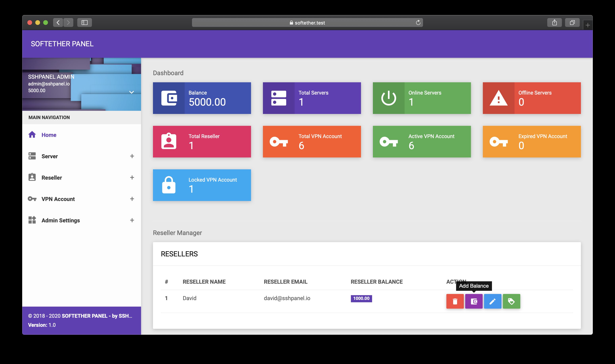Expand the Reseller menu plus sign
The width and height of the screenshot is (615, 364).
(x=132, y=178)
